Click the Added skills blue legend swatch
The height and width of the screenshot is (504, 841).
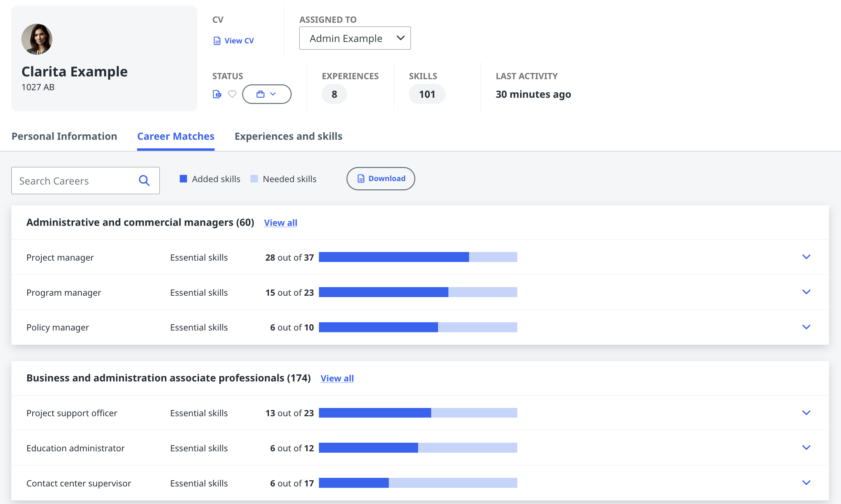coord(183,179)
